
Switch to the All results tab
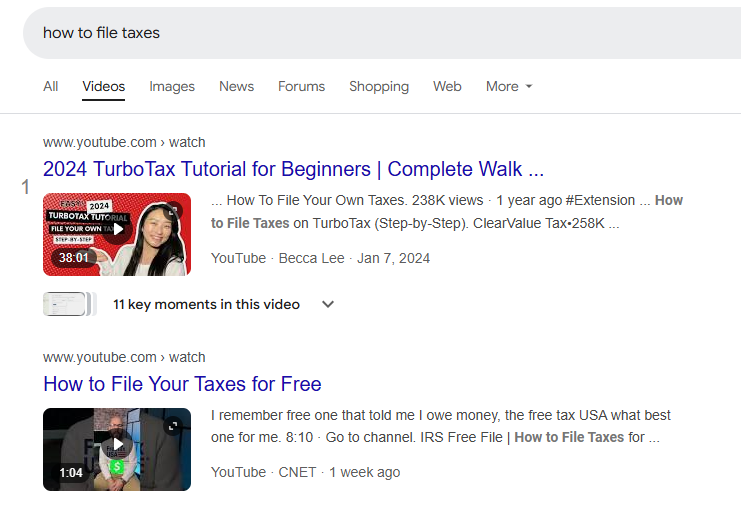(x=51, y=87)
